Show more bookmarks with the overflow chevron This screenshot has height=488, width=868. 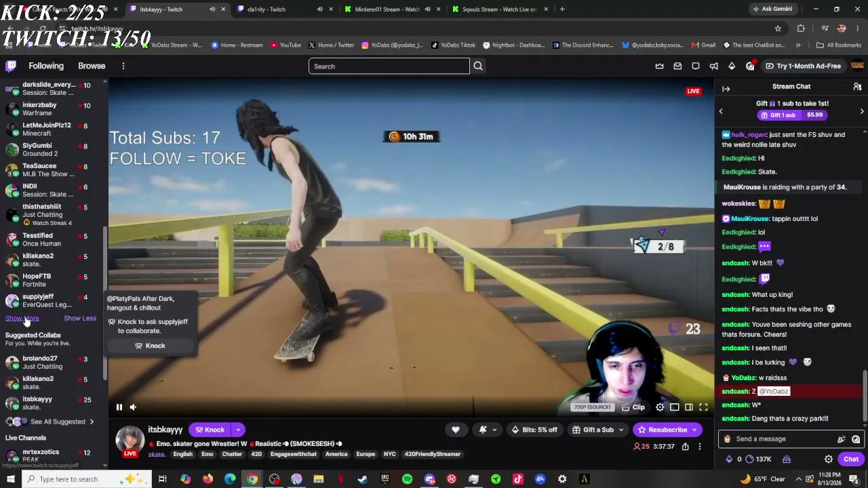click(797, 45)
